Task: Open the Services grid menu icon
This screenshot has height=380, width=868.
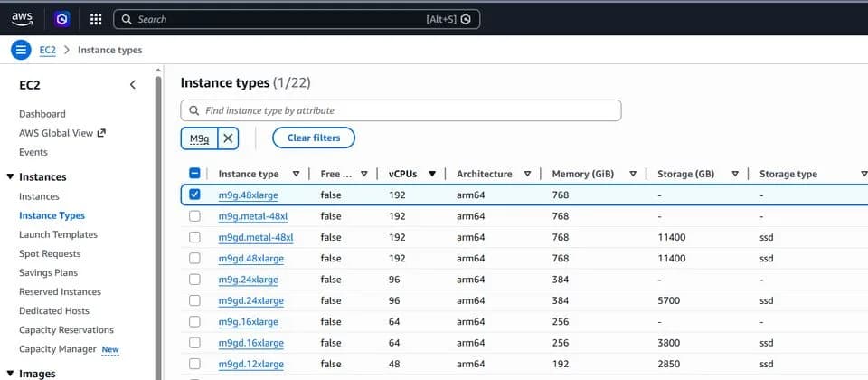Action: click(x=96, y=19)
